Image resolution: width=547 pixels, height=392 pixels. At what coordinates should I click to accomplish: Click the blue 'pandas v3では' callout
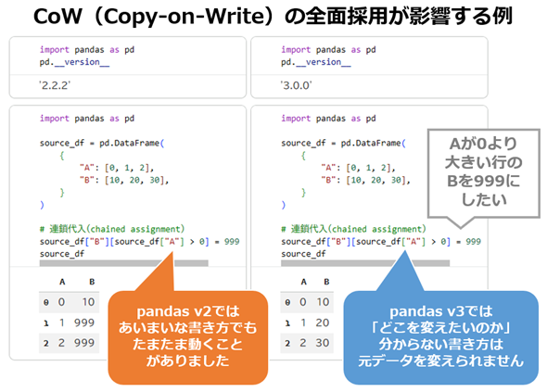click(x=441, y=337)
